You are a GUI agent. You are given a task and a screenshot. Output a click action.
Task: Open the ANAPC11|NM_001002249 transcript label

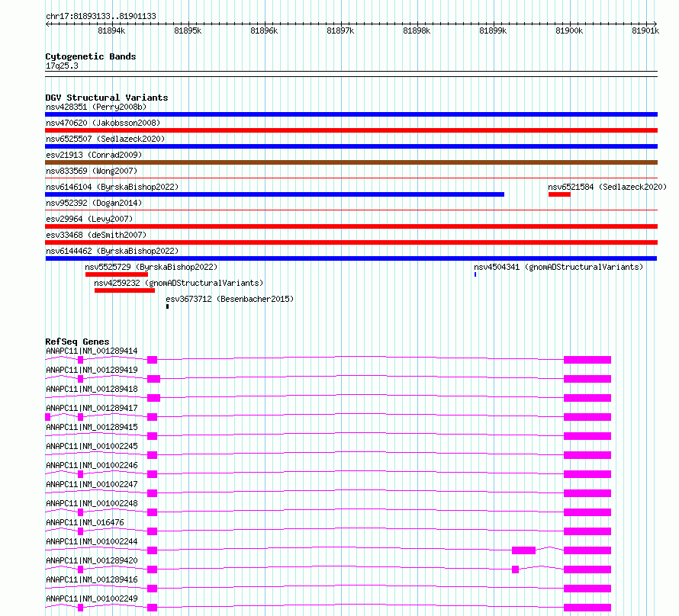(92, 598)
